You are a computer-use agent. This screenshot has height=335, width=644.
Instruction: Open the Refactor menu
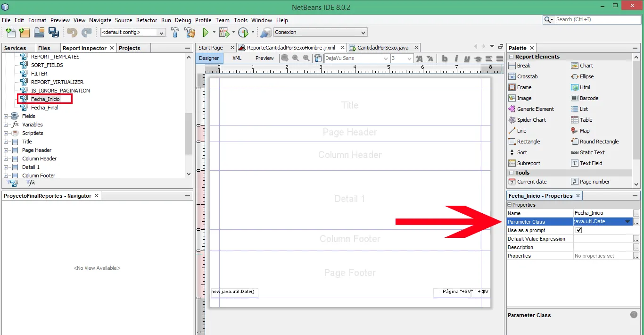(x=147, y=20)
